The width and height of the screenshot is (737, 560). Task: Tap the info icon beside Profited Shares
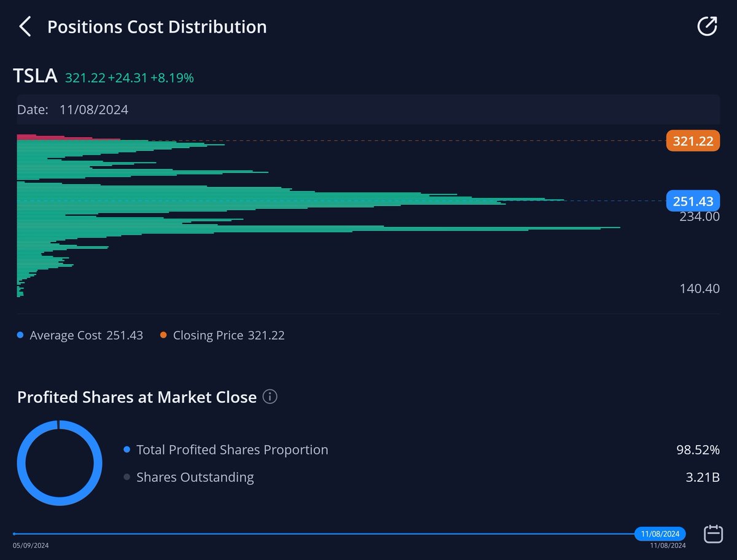pyautogui.click(x=270, y=397)
